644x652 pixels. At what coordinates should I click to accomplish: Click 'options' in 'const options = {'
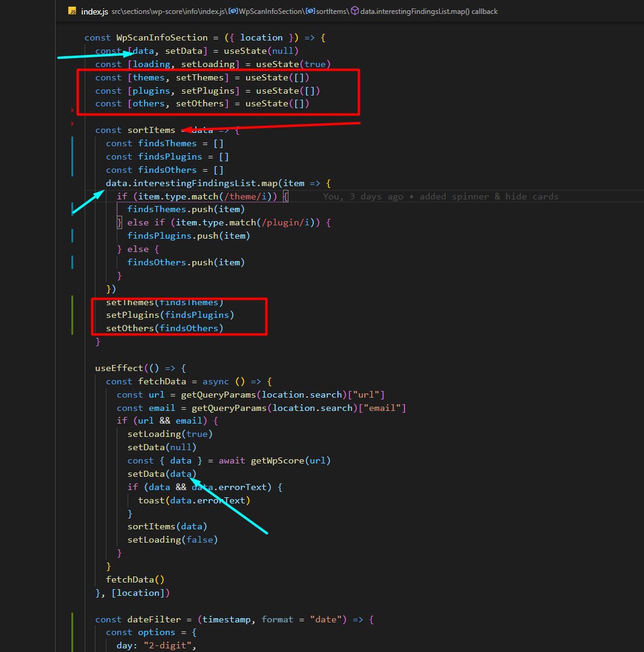pyautogui.click(x=157, y=633)
